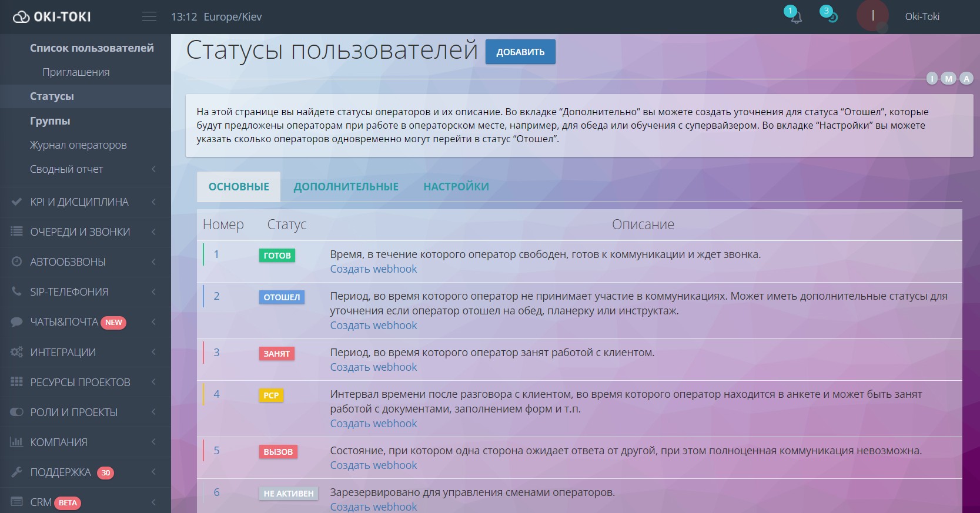Click the green ГОТОВ status badge
This screenshot has height=513, width=980.
point(277,256)
